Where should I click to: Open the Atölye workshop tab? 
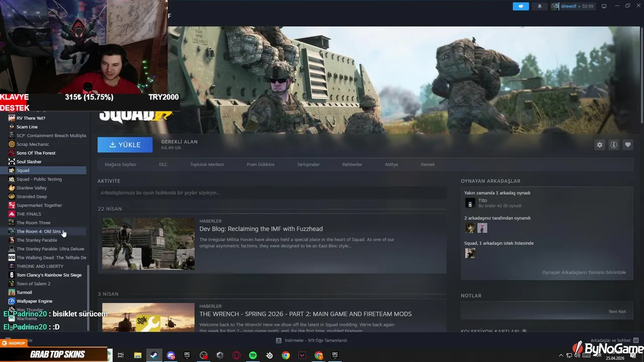coord(391,164)
